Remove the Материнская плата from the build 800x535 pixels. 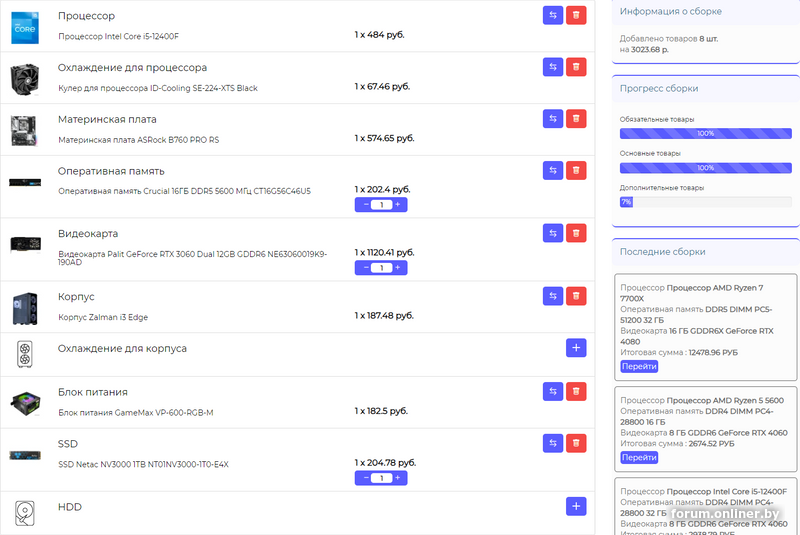click(x=576, y=119)
